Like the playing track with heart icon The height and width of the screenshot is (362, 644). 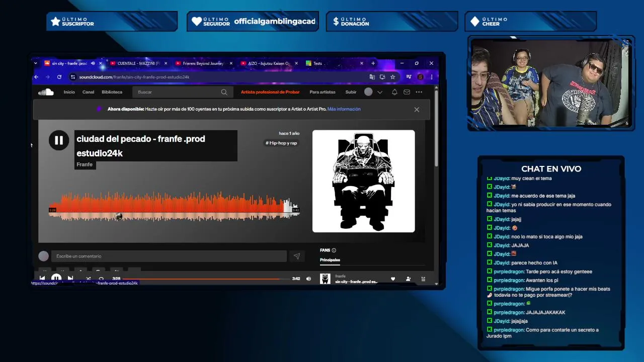point(393,279)
